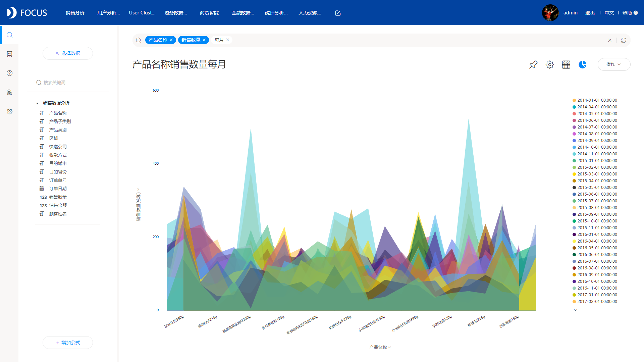Collapse the 销售数据分析 tree node
This screenshot has height=362, width=644.
point(37,103)
